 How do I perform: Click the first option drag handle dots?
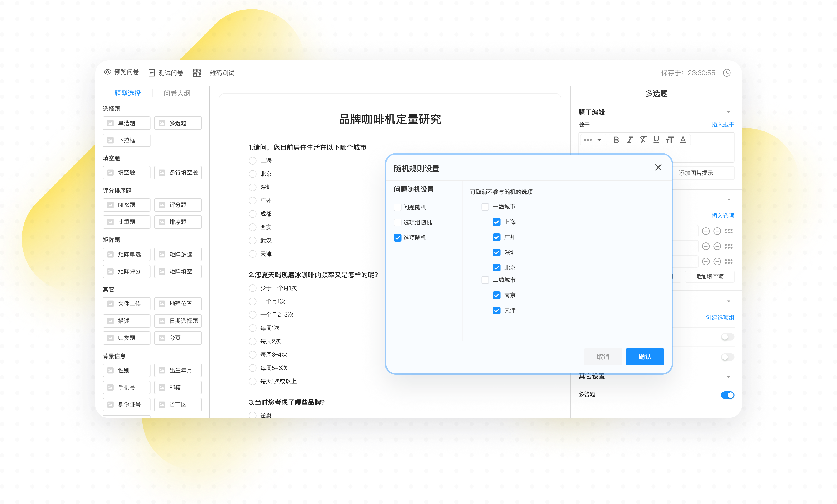pos(728,231)
